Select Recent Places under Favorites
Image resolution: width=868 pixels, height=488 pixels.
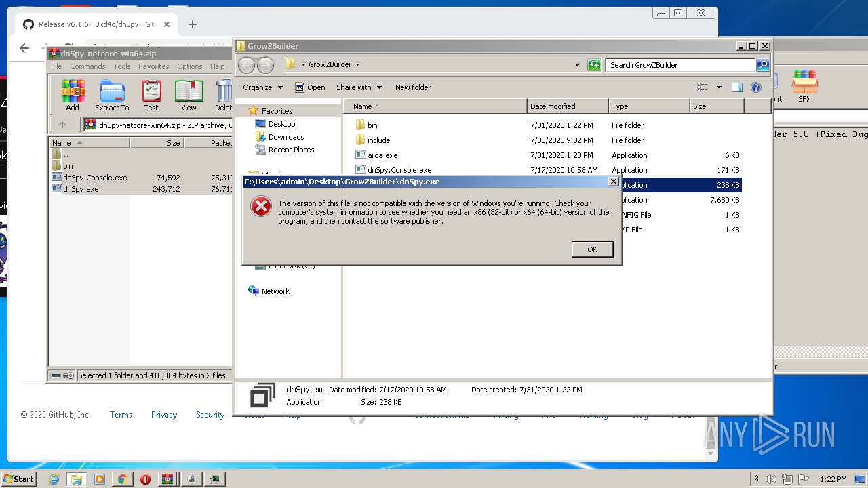291,150
